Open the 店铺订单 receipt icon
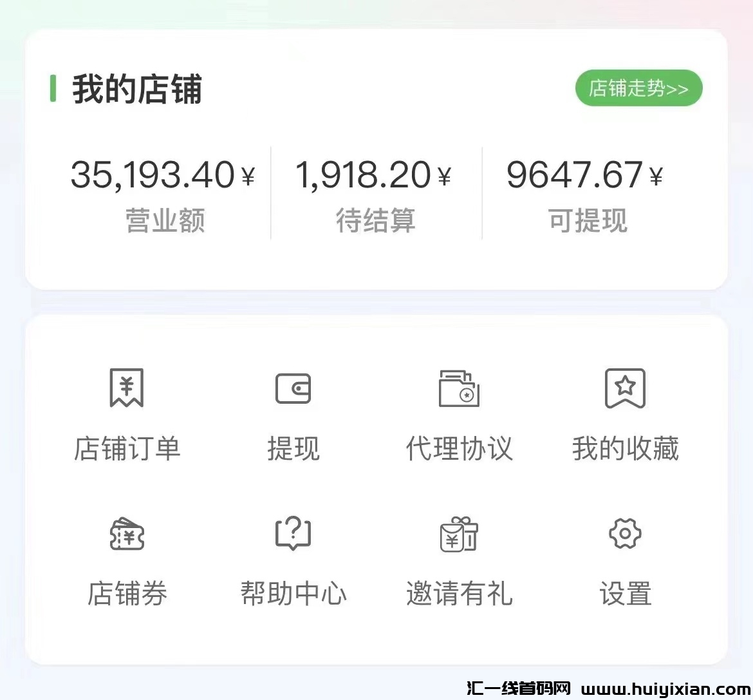 pos(126,388)
